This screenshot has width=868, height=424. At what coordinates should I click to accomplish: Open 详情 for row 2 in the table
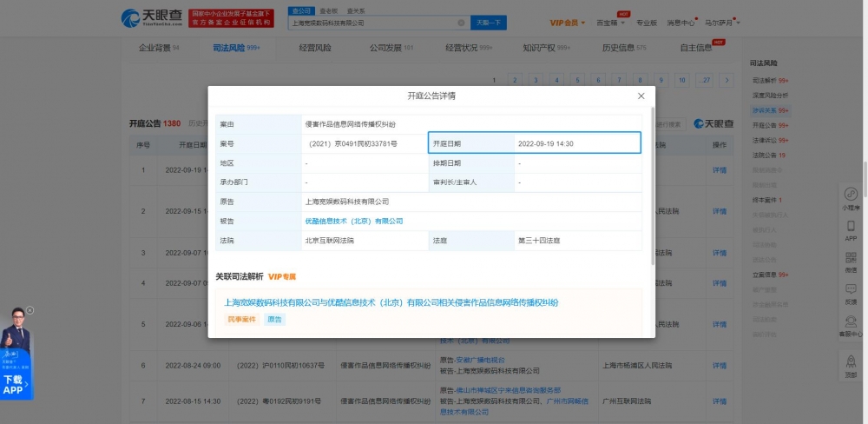719,211
